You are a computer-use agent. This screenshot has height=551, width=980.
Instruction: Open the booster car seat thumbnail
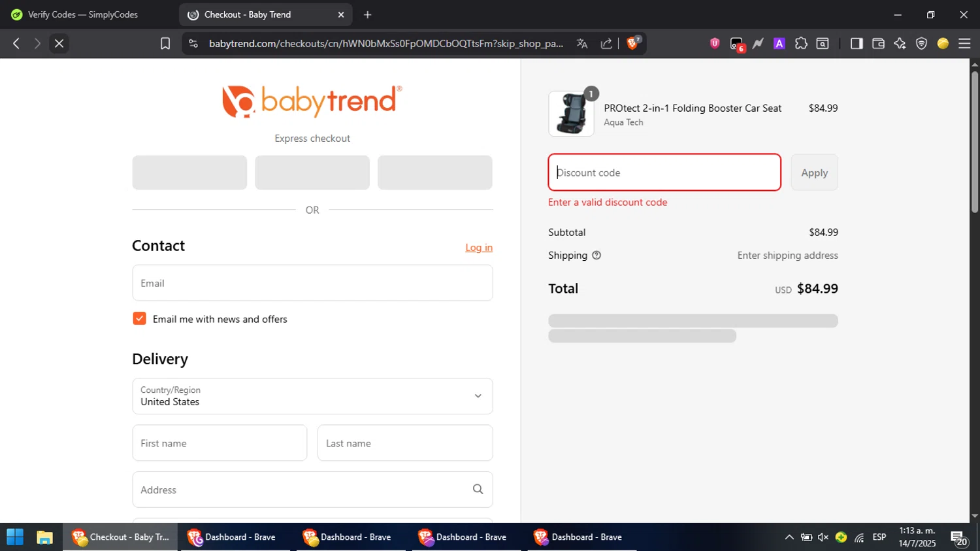(571, 114)
